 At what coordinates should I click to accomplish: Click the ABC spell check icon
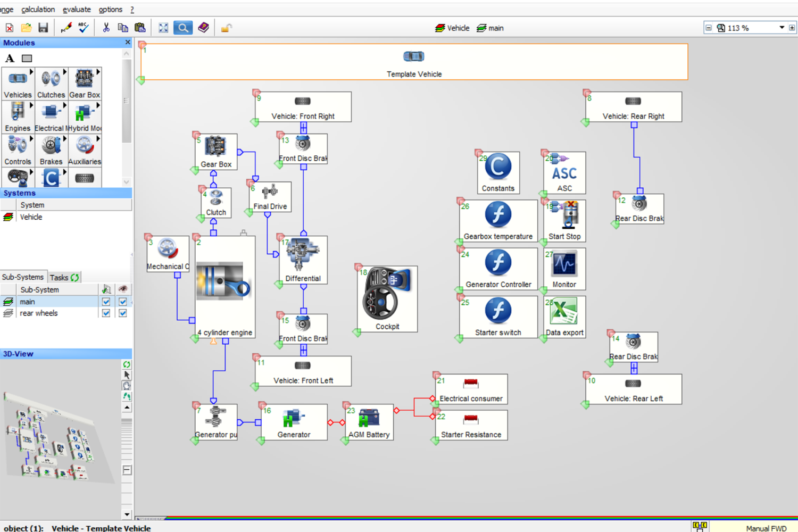pos(84,28)
